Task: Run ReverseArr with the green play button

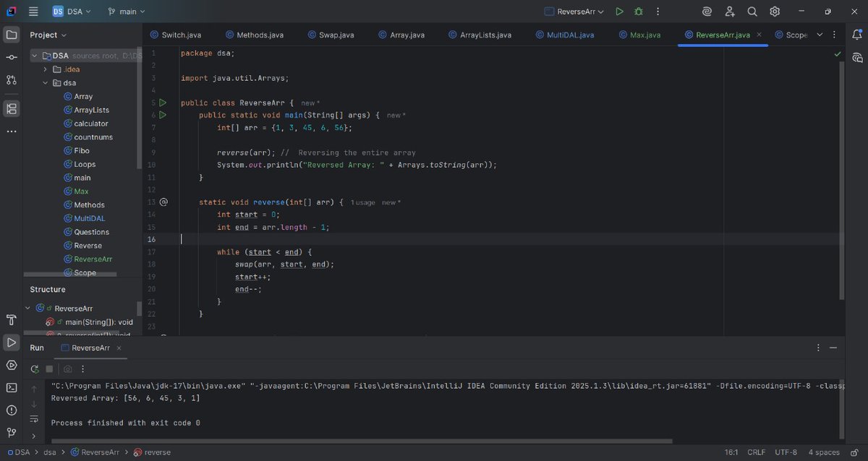Action: pos(619,12)
